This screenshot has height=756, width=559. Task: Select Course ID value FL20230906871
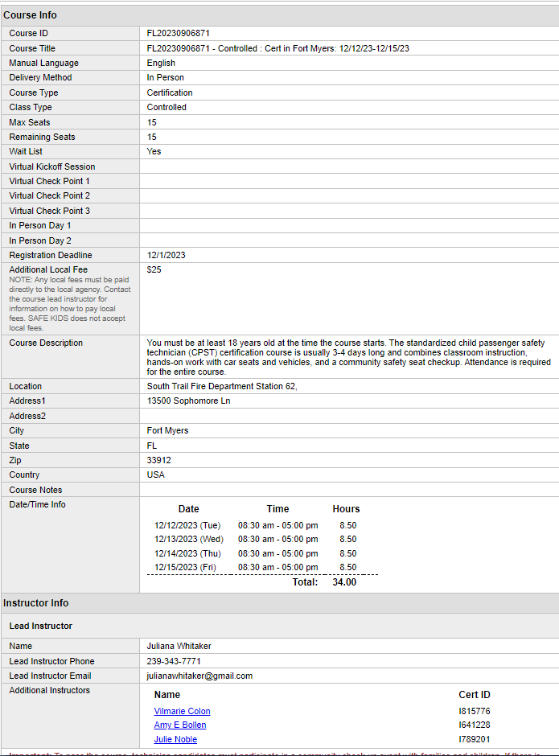178,33
